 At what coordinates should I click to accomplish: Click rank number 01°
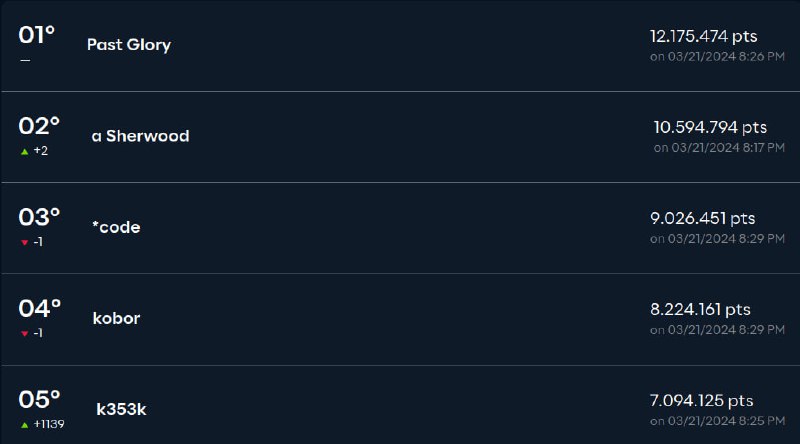36,35
